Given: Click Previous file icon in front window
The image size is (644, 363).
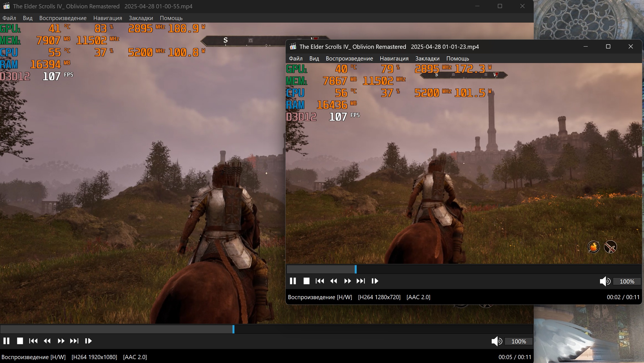Looking at the screenshot, I should point(320,281).
